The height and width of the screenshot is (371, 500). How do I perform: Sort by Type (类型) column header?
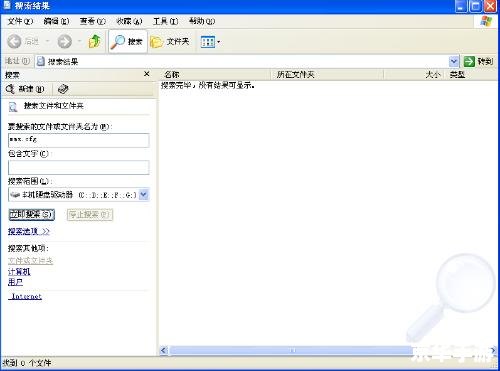471,75
